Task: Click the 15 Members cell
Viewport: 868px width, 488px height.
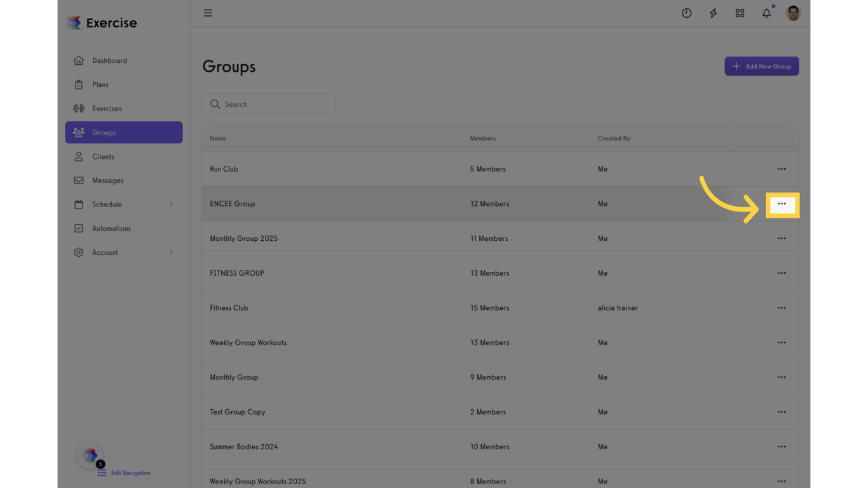Action: tap(489, 308)
